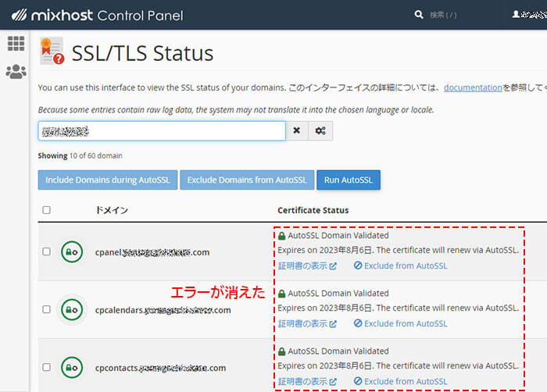Screen dimensions: 547x392
Task: Click lock status icon for cpcontacts domain
Action: 72,368
